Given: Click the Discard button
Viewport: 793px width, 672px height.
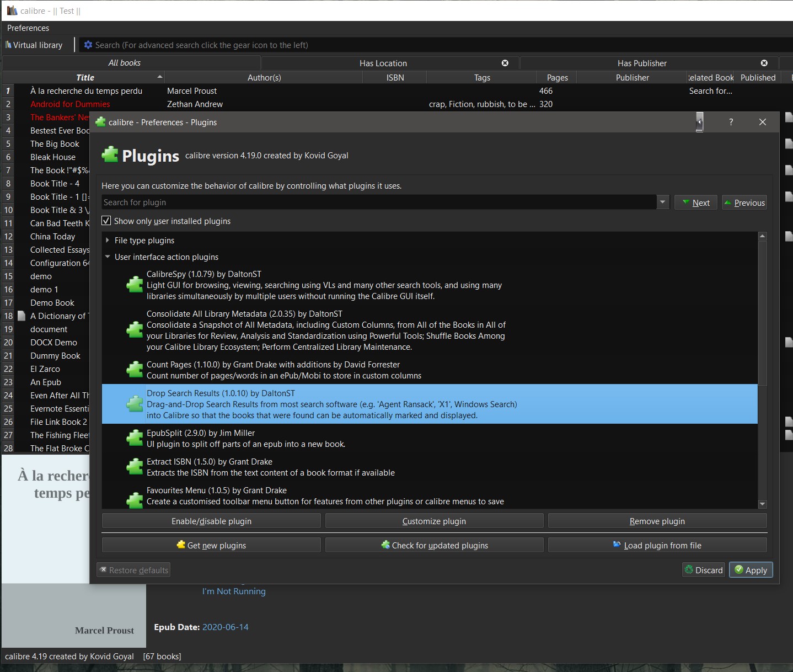Looking at the screenshot, I should tap(704, 570).
